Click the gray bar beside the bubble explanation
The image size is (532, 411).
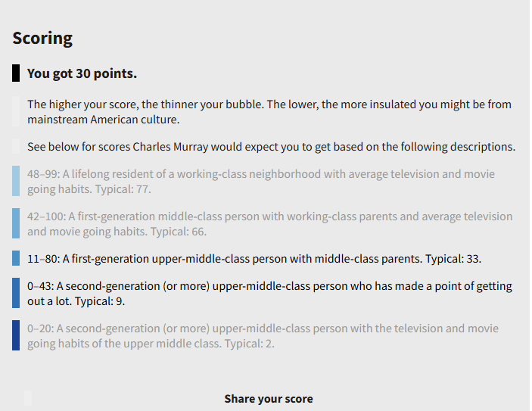pos(16,111)
